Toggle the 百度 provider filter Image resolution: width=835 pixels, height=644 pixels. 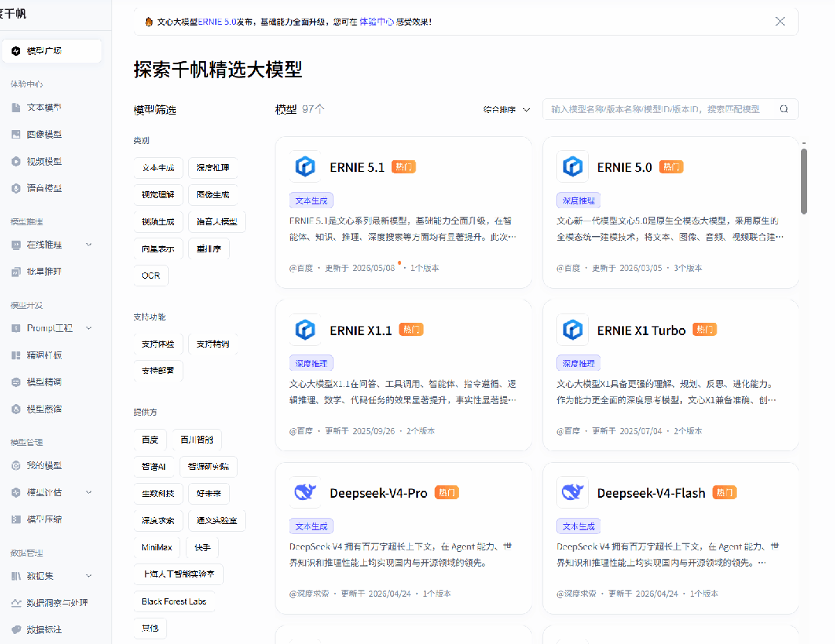pos(150,440)
